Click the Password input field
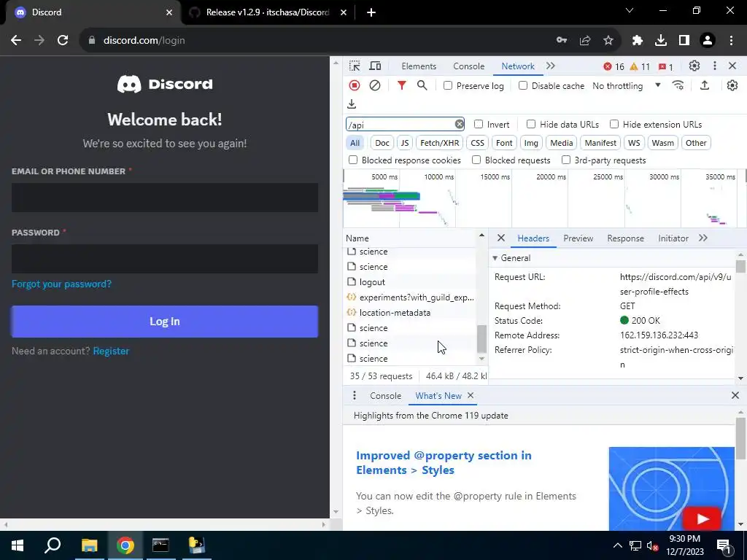The height and width of the screenshot is (560, 747). 165,259
